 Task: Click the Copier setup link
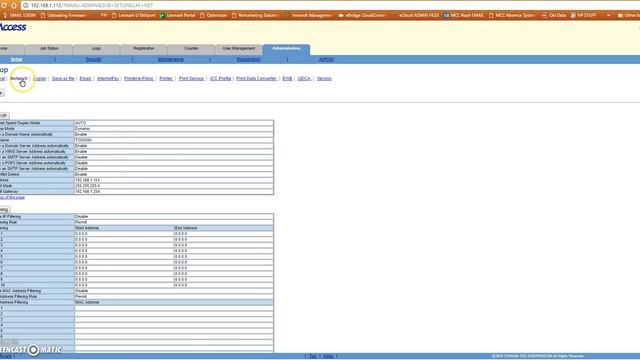40,78
